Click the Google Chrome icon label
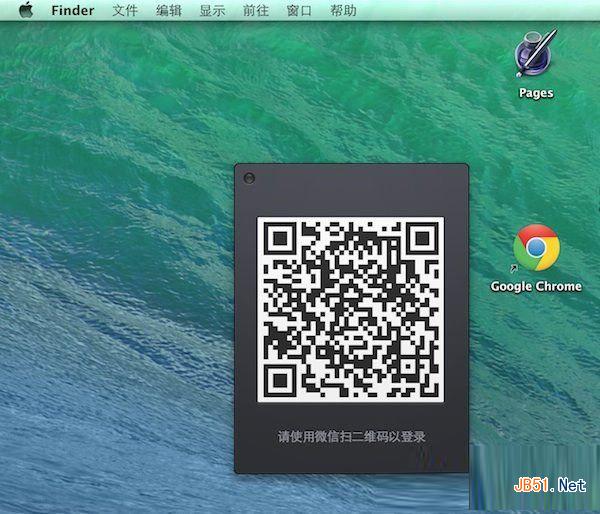This screenshot has height=514, width=600. pyautogui.click(x=536, y=286)
